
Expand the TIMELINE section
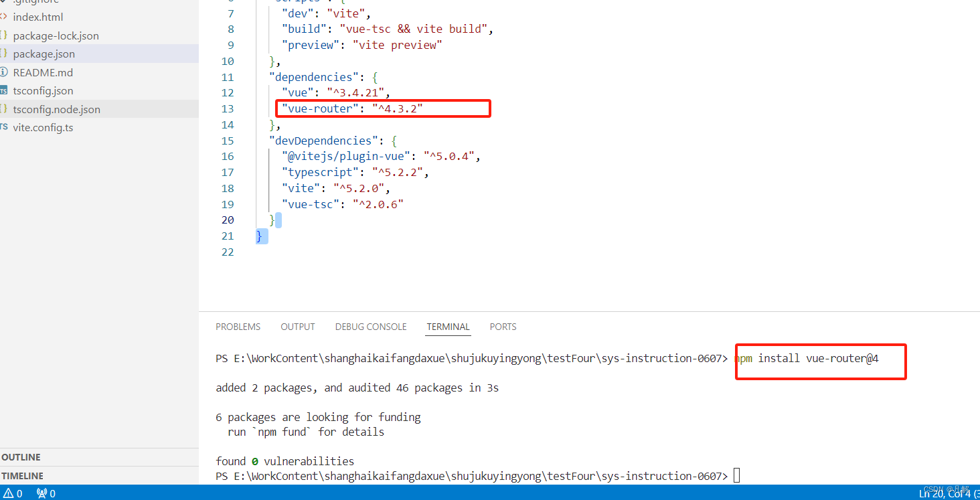point(22,476)
